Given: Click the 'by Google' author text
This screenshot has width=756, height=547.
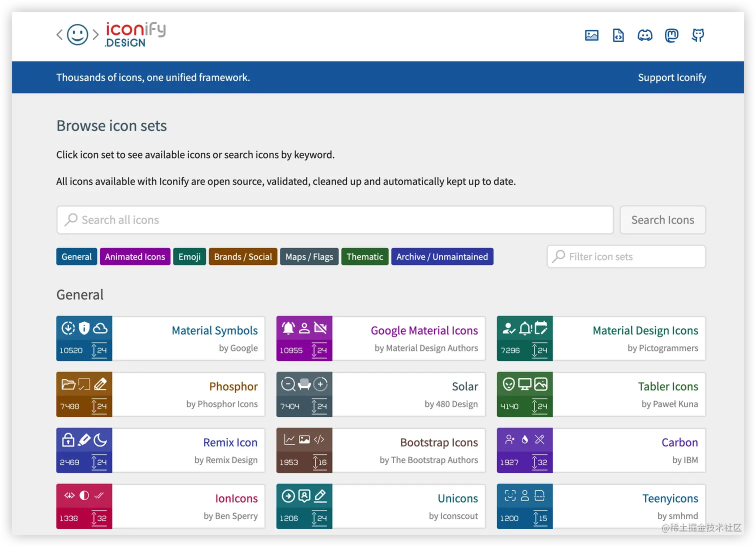Looking at the screenshot, I should tap(238, 348).
